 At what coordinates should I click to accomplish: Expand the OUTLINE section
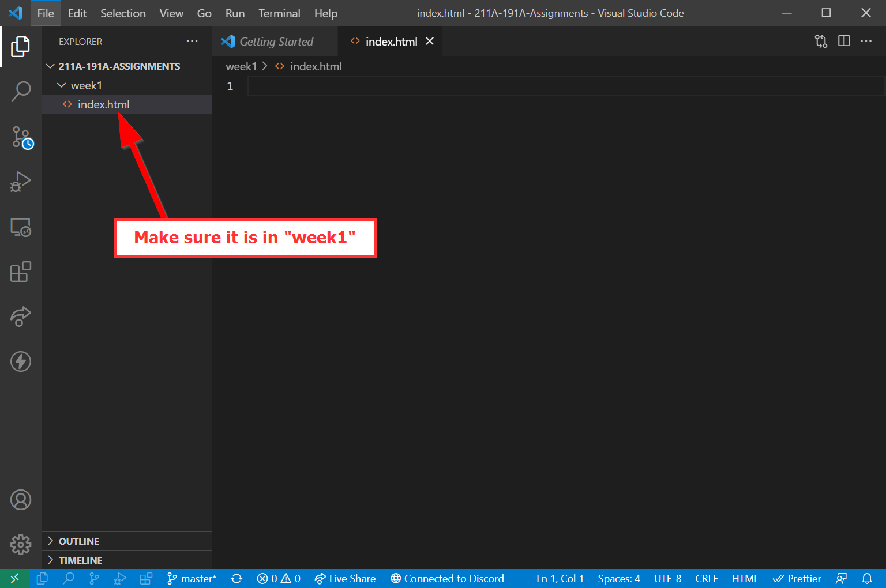click(79, 541)
